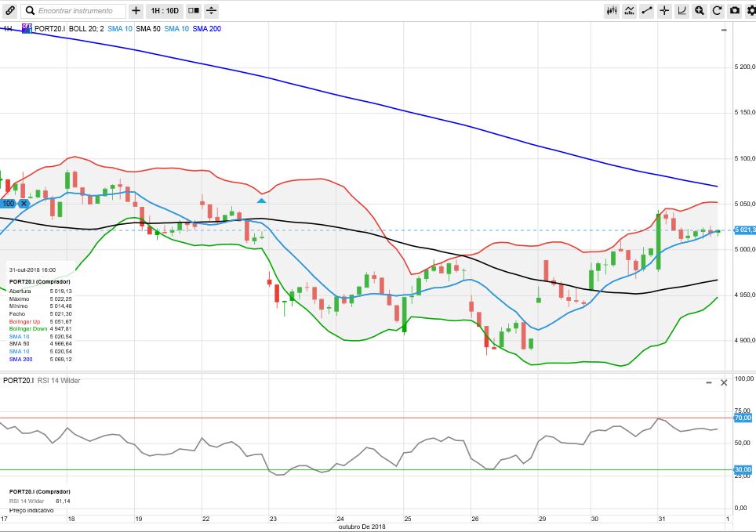Click the Abertura 5 019,13 row
The height and width of the screenshot is (532, 756).
41,291
